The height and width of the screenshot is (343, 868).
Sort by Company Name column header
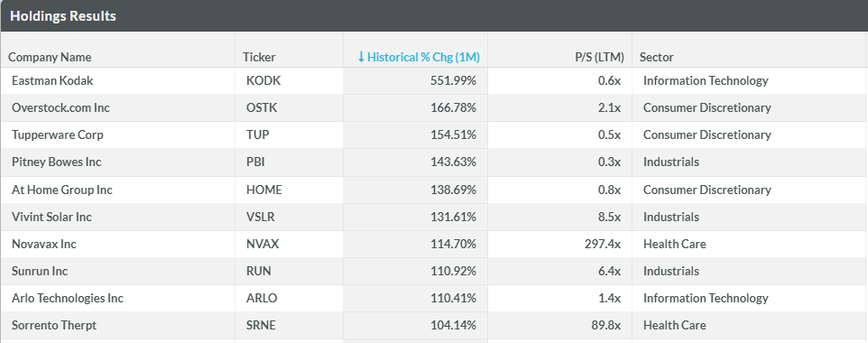click(x=50, y=57)
